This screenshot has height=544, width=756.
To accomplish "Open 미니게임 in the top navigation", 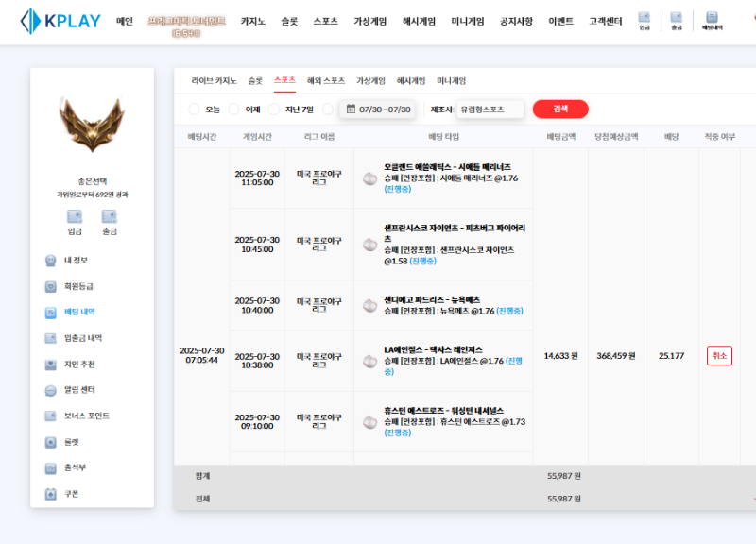I will (467, 21).
